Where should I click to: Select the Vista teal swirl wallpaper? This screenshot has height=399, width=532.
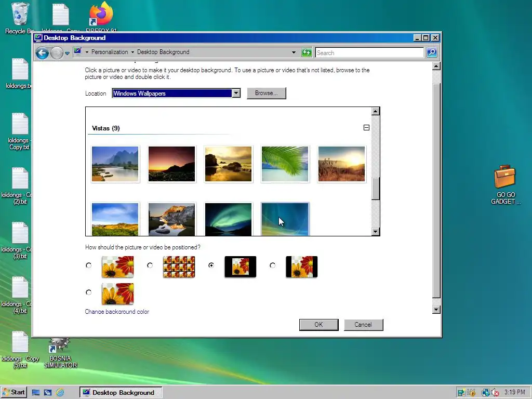point(285,219)
